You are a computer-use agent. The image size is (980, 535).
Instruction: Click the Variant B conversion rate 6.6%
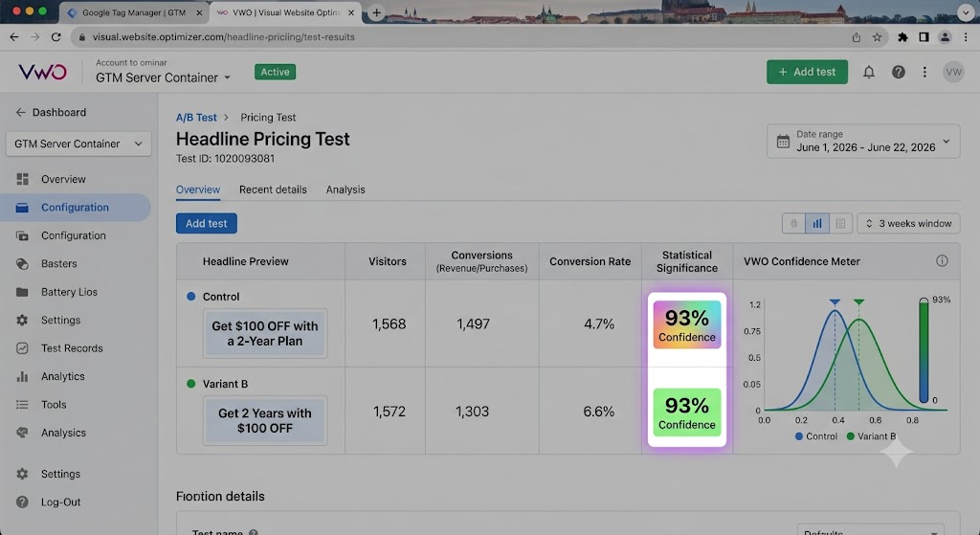pos(599,412)
